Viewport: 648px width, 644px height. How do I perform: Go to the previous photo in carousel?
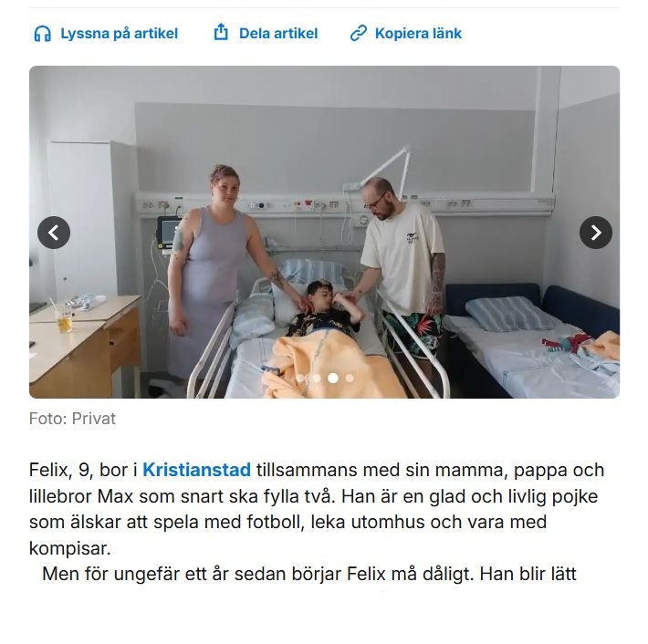[54, 233]
